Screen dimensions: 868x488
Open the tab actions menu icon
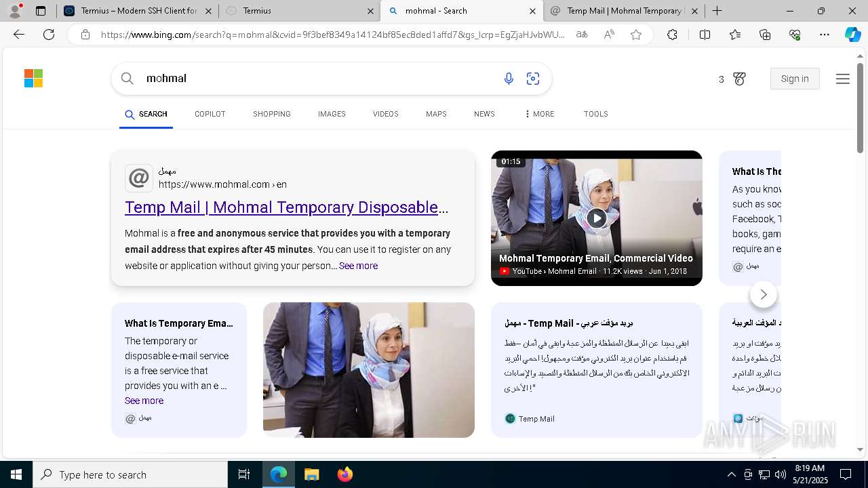pyautogui.click(x=41, y=11)
